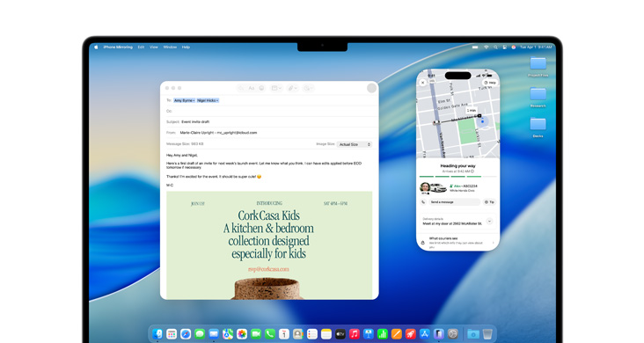Click the date and time in menu bar
Screen dimensions: 644x343
coord(536,47)
